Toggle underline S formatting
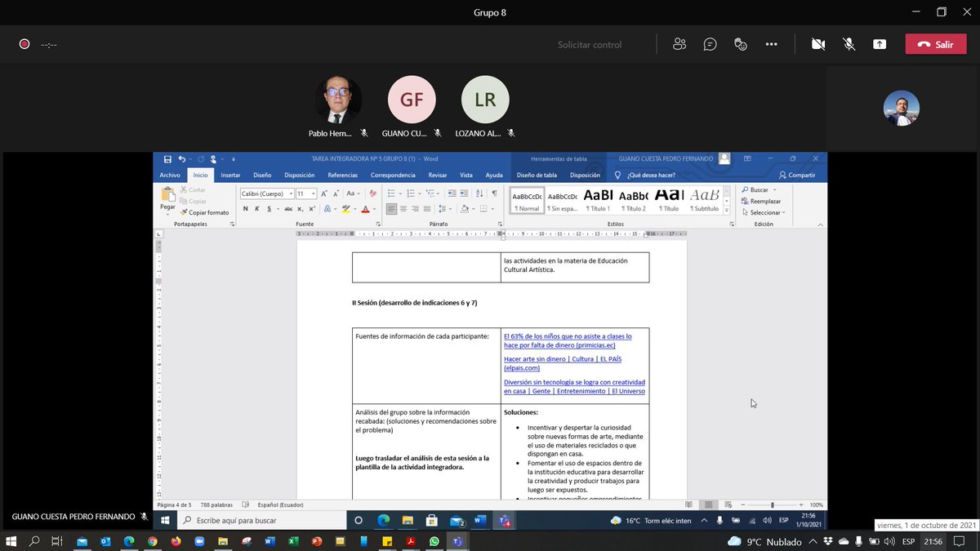 (x=269, y=209)
